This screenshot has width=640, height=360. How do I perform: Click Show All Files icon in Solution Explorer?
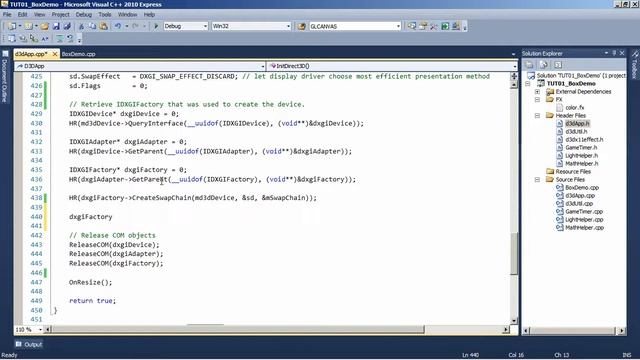(x=543, y=65)
